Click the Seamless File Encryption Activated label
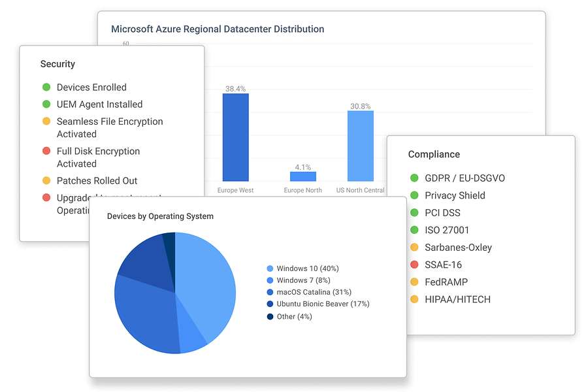 [x=110, y=127]
